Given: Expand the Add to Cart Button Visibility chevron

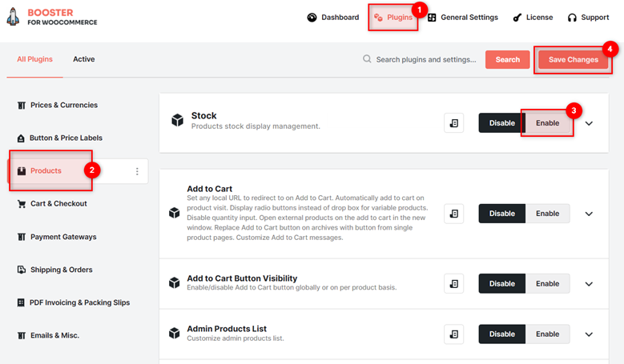Looking at the screenshot, I should (589, 284).
